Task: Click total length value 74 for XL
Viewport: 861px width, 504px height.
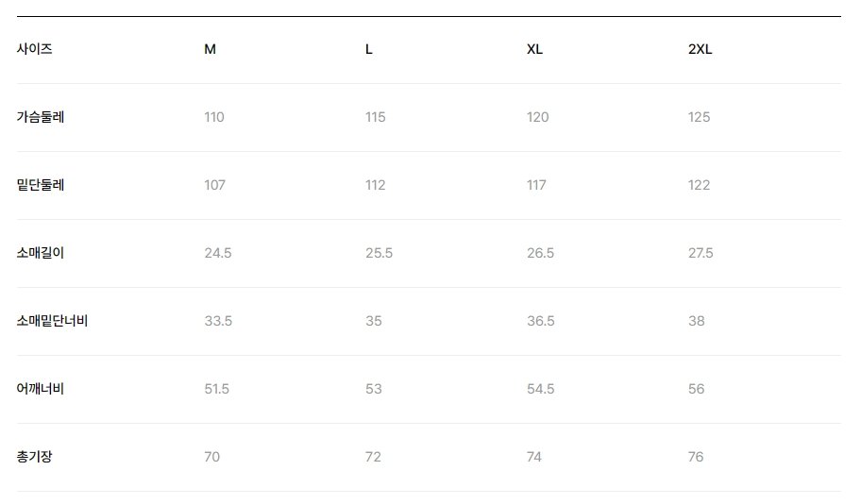Action: click(x=534, y=457)
